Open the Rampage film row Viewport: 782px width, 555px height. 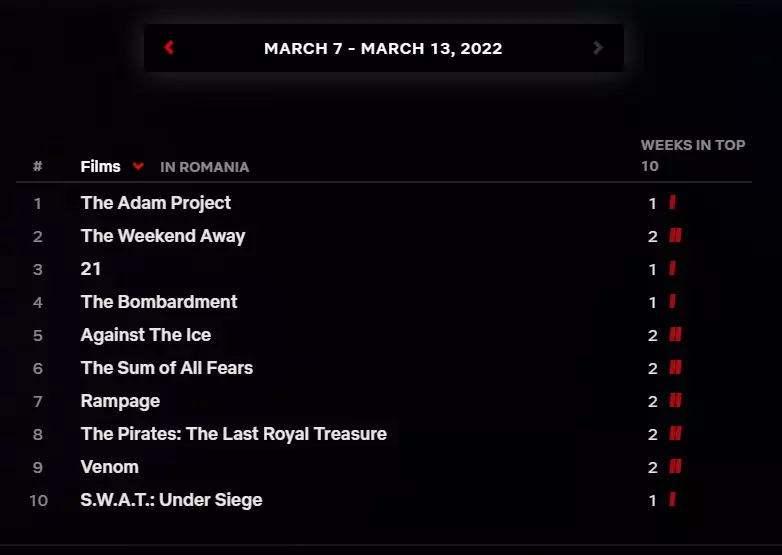[x=120, y=401]
